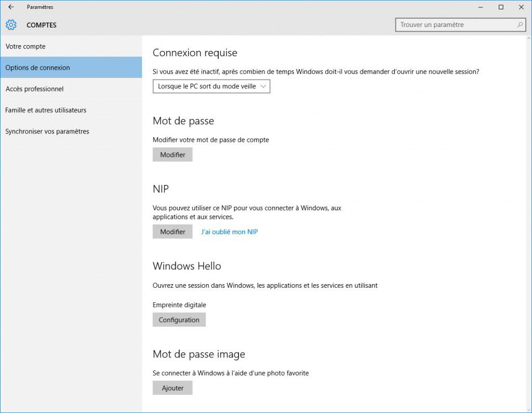Start fingerprint setup with the Configuration button
Screen dimensions: 532x413
click(x=179, y=319)
